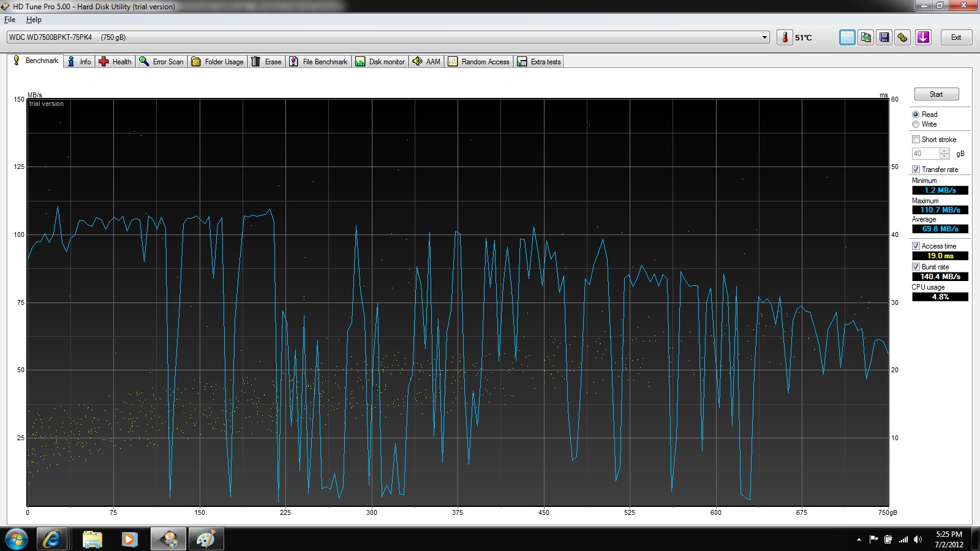The height and width of the screenshot is (551, 980).
Task: Click copy screenshot to clipboard icon
Action: pyautogui.click(x=865, y=37)
